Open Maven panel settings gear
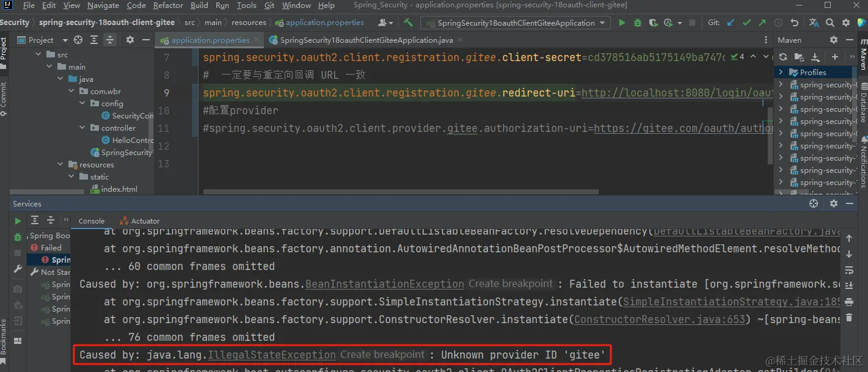Image resolution: width=868 pixels, height=372 pixels. (834, 40)
